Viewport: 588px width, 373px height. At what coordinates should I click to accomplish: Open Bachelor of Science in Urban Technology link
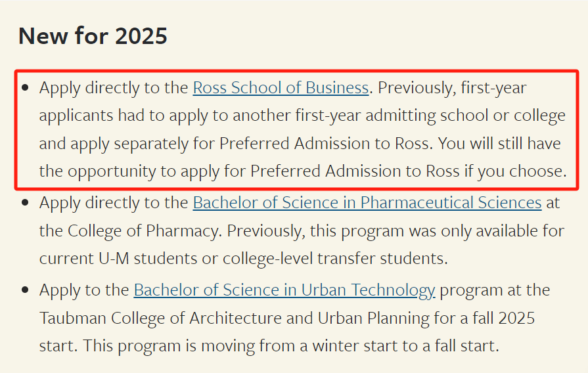[284, 290]
